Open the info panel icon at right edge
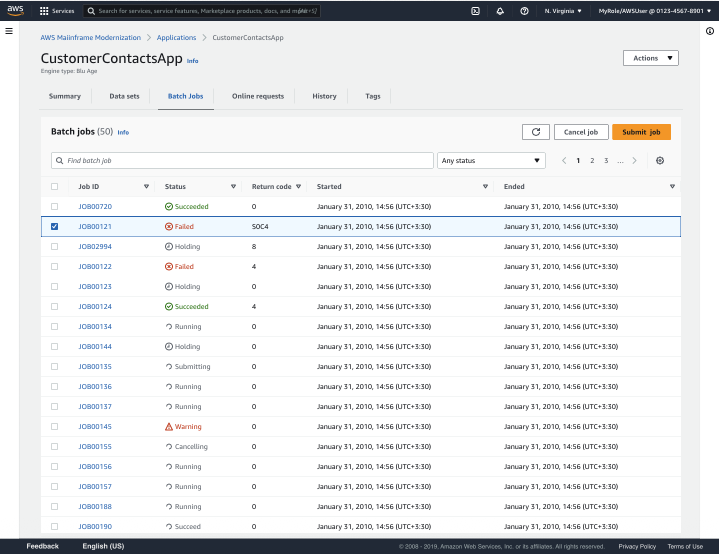719x554 pixels. point(710,31)
